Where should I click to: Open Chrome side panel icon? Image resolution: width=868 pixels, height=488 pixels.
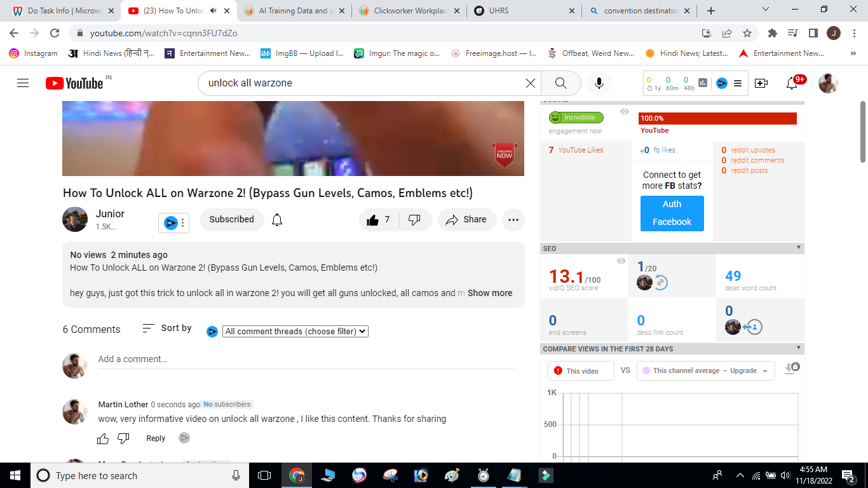pos(813,33)
